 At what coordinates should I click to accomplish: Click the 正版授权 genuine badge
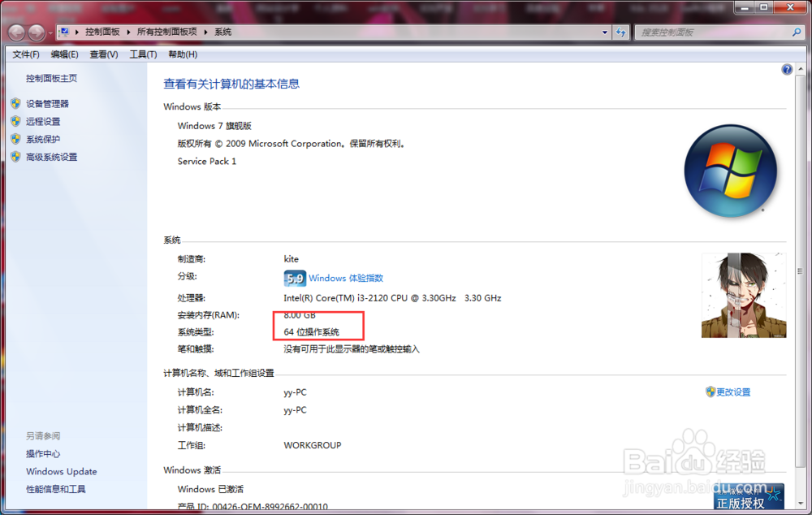[x=749, y=496]
